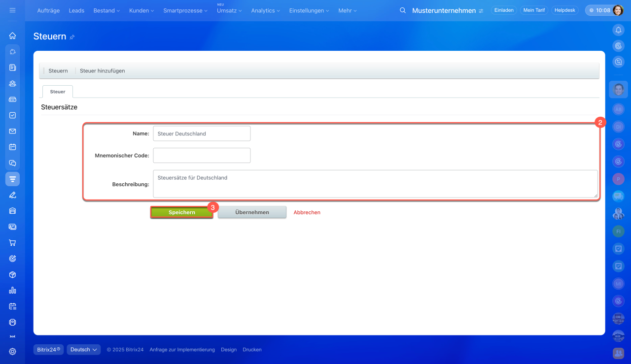Open the calendar icon in left sidebar
The width and height of the screenshot is (631, 364).
pyautogui.click(x=12, y=147)
